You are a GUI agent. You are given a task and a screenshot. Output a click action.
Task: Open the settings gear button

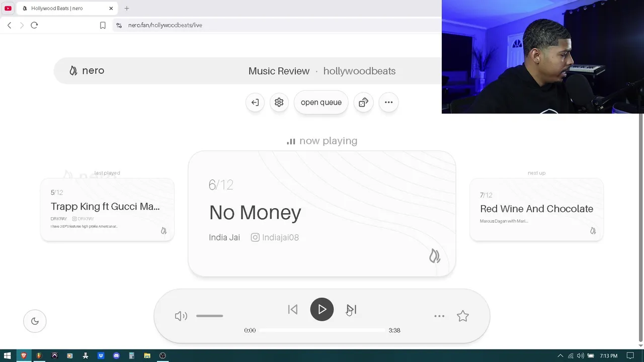point(279,103)
